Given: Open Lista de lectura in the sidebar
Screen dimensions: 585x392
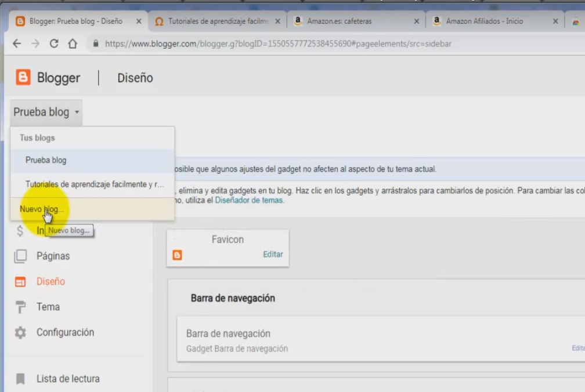Looking at the screenshot, I should click(68, 379).
